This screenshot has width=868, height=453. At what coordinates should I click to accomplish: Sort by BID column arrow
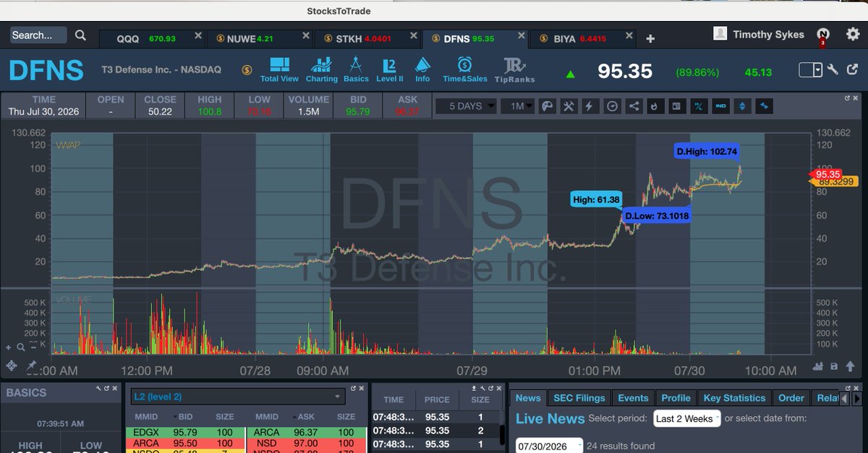click(x=174, y=417)
